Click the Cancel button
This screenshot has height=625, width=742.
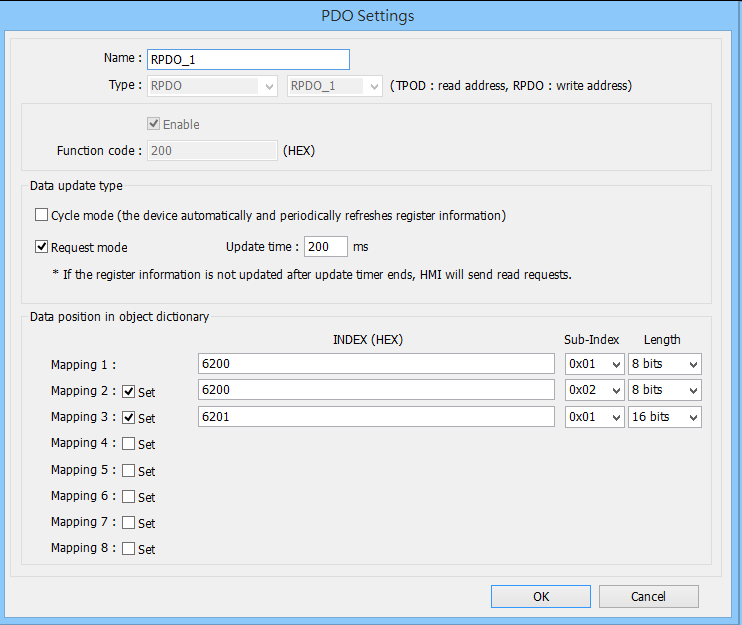point(648,596)
